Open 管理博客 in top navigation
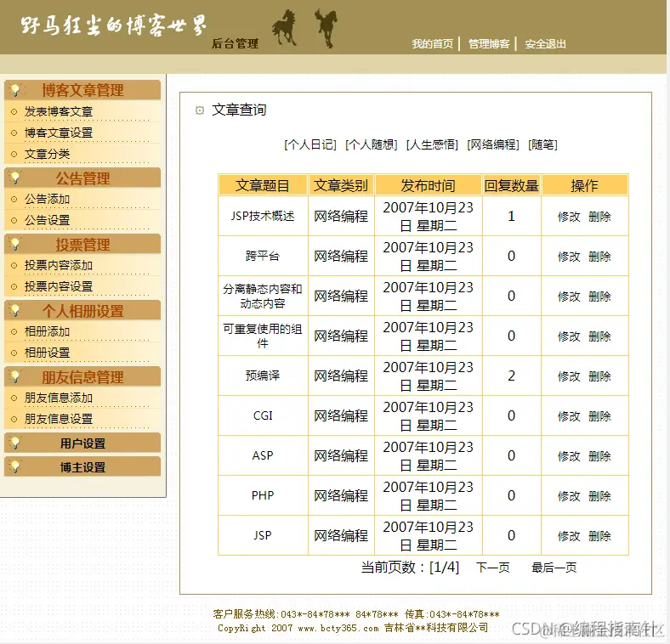Viewport: 670px width, 644px height. click(x=489, y=44)
